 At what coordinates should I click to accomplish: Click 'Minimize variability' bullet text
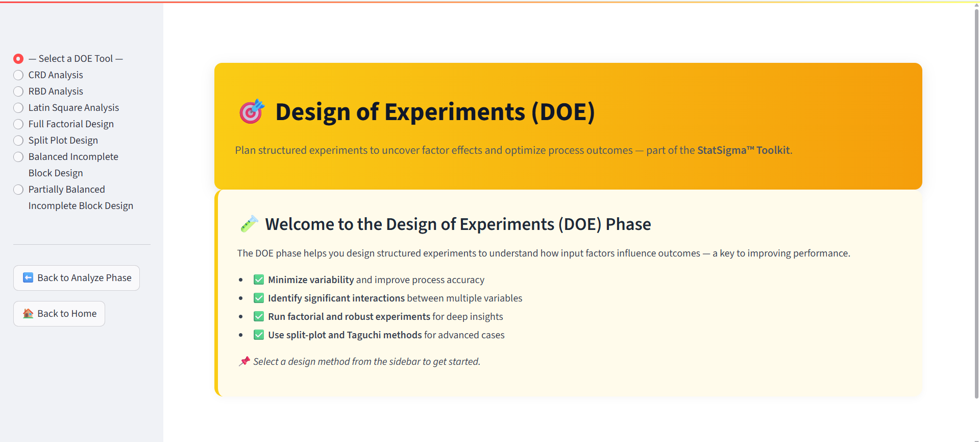pyautogui.click(x=311, y=280)
